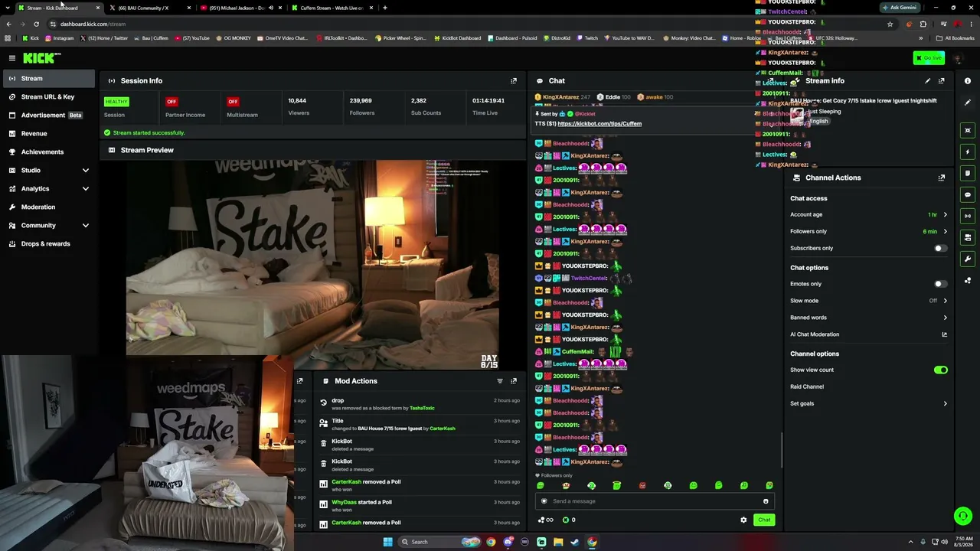Click Raid Channel

click(807, 386)
